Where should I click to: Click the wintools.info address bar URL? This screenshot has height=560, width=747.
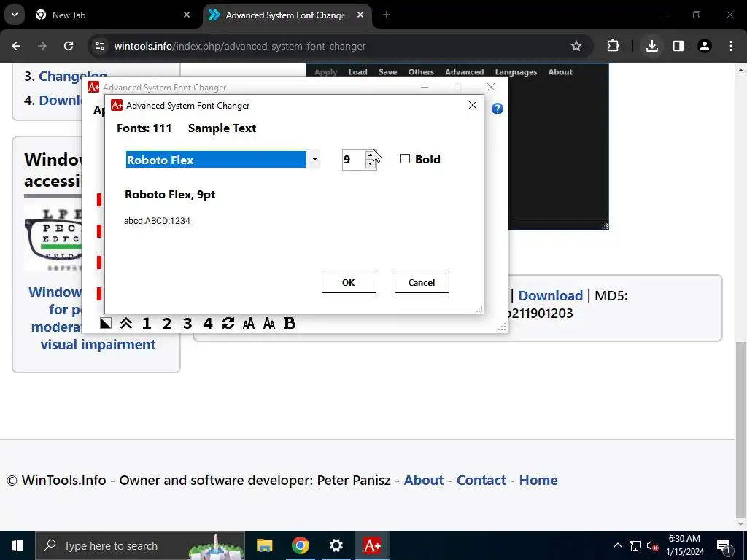point(240,46)
